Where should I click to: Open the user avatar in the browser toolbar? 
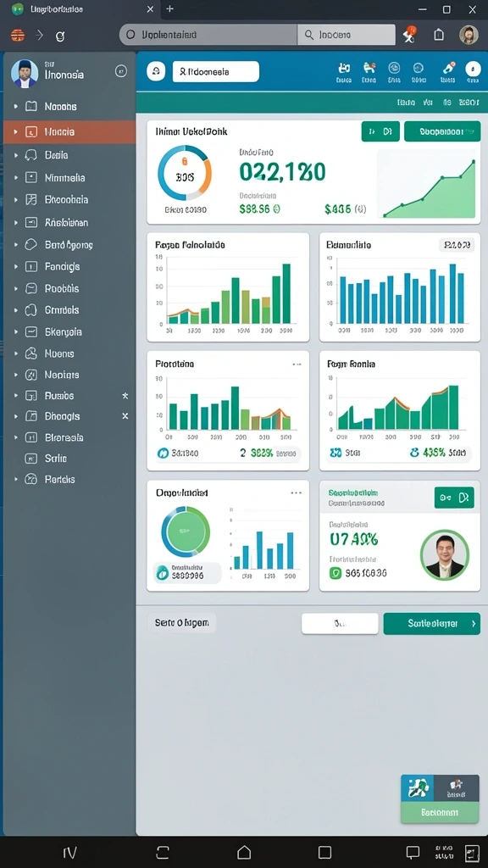tap(469, 35)
